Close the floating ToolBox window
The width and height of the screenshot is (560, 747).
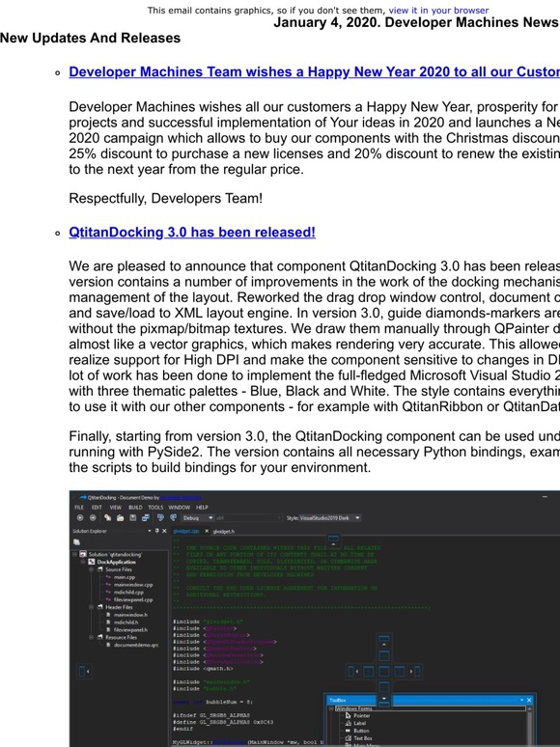[x=529, y=700]
